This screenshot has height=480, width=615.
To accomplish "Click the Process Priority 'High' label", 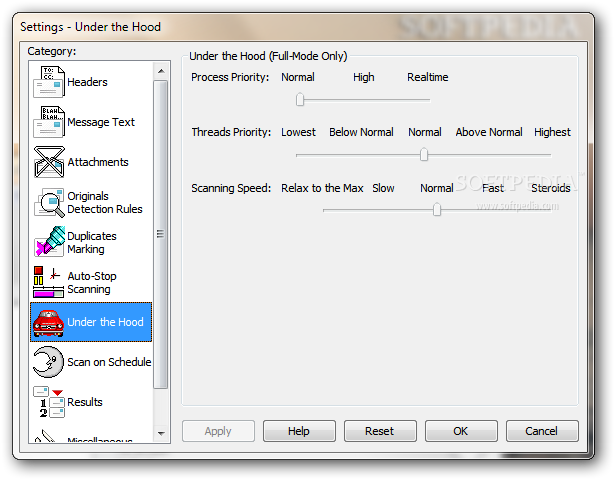I will point(364,77).
